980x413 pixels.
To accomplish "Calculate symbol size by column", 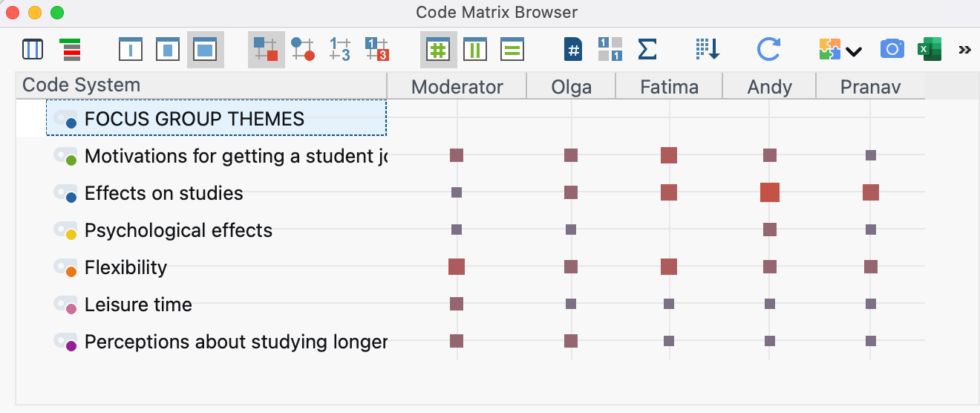I will 475,50.
